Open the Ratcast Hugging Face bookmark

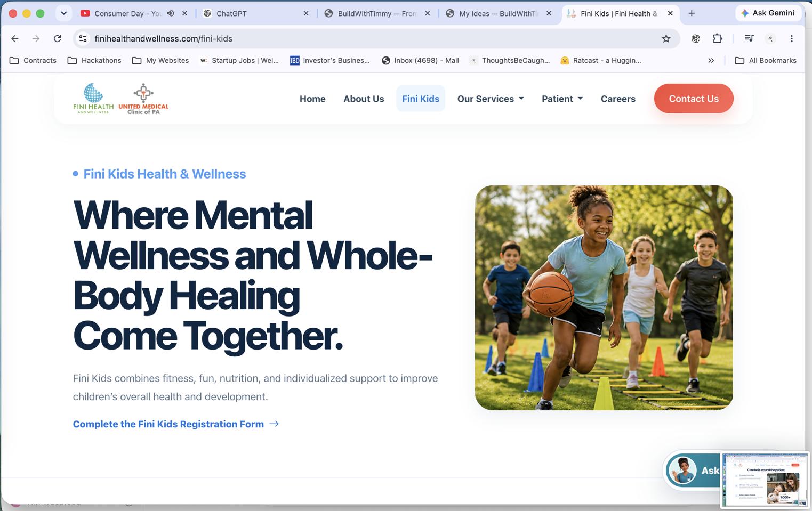[x=601, y=60]
